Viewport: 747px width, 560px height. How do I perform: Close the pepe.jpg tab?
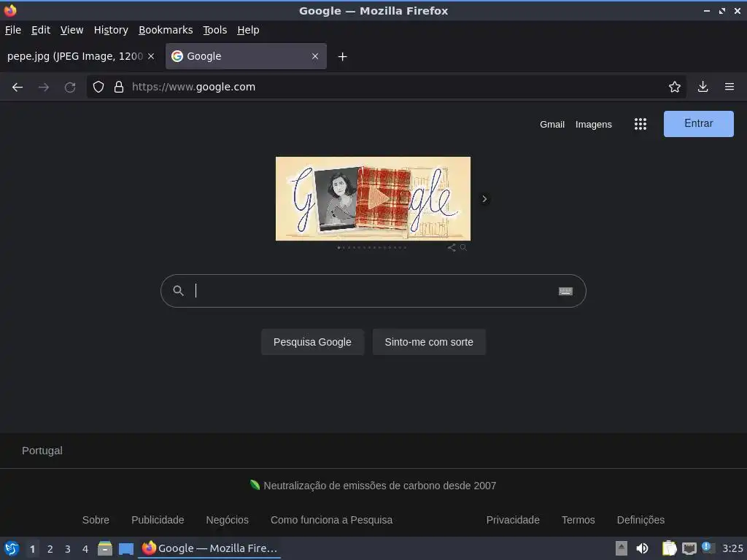coord(151,56)
